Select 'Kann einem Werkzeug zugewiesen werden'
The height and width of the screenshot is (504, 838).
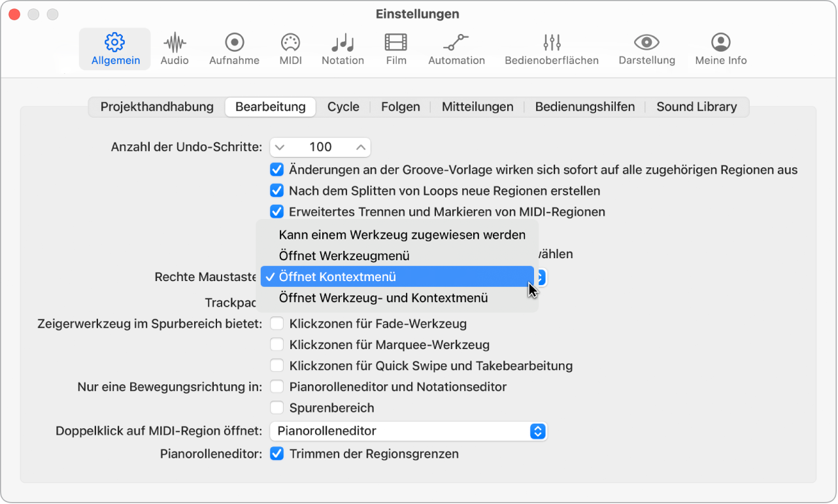(403, 235)
